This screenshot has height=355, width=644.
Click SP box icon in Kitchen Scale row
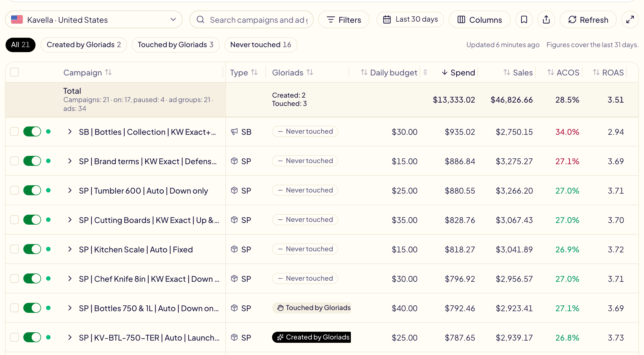234,249
